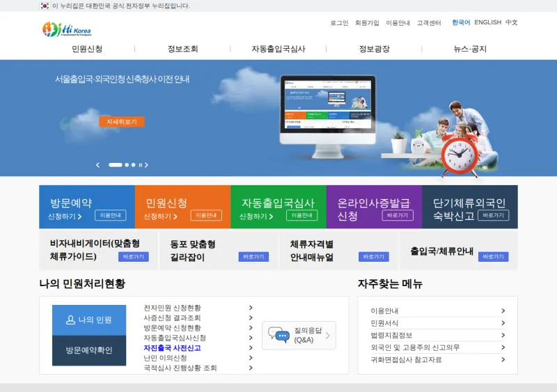The width and height of the screenshot is (557, 392).
Task: Click the 자세히보기 banner button
Action: (x=122, y=122)
